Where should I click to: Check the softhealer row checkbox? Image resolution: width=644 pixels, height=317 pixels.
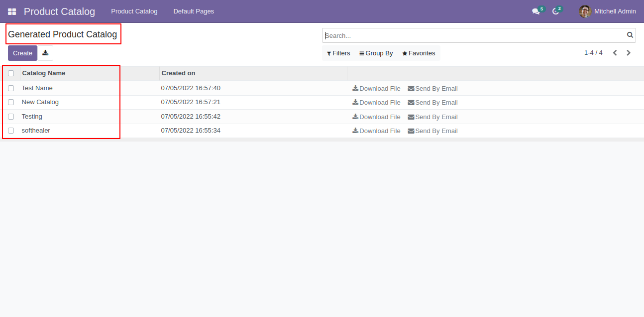coord(11,131)
